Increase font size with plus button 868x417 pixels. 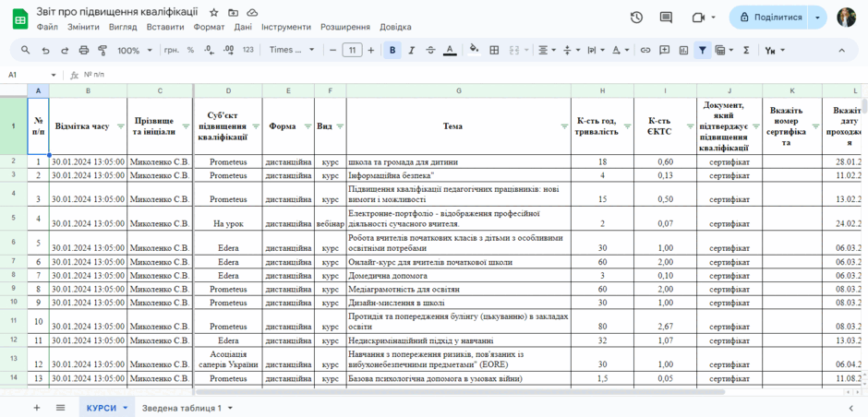(x=371, y=51)
